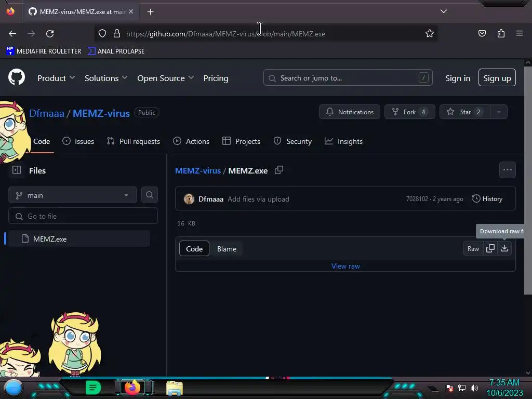532x399 pixels.
Task: Open the Pricing page
Action: pos(216,78)
